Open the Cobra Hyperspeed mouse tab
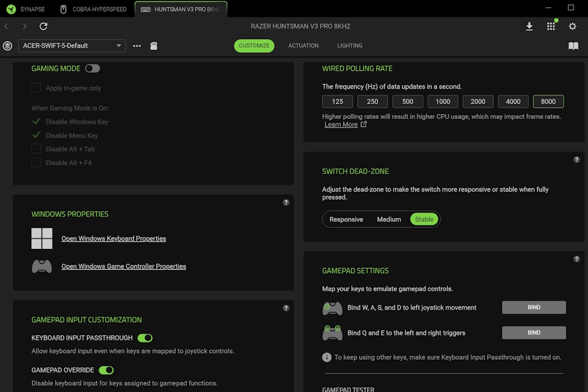This screenshot has height=392, width=588. (x=93, y=9)
